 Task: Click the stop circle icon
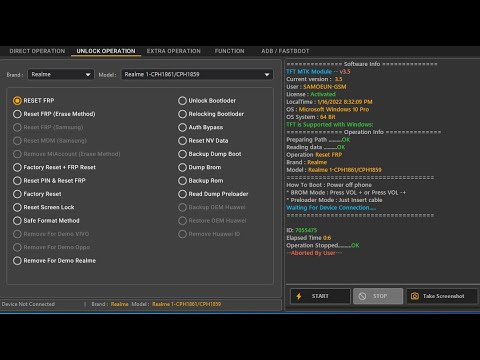[362, 296]
